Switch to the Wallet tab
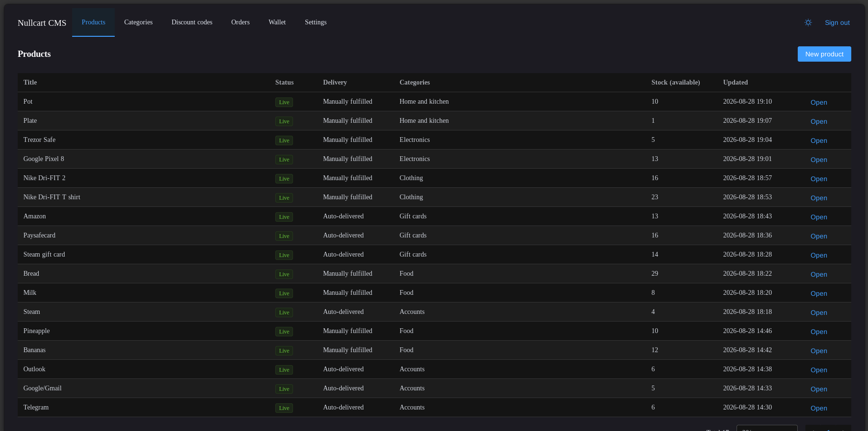The image size is (868, 431). pos(277,22)
